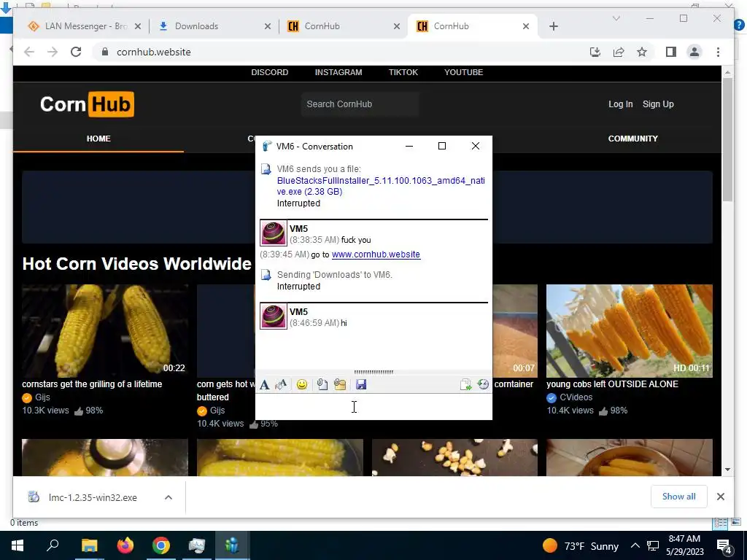Open the grilling cornstars video thumbnail

click(x=105, y=331)
